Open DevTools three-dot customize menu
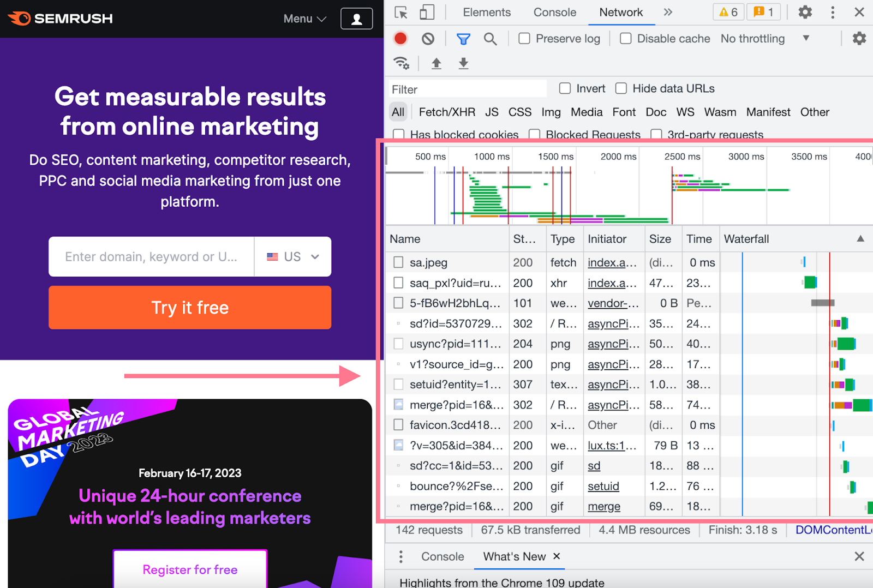The height and width of the screenshot is (588, 873). pos(833,13)
